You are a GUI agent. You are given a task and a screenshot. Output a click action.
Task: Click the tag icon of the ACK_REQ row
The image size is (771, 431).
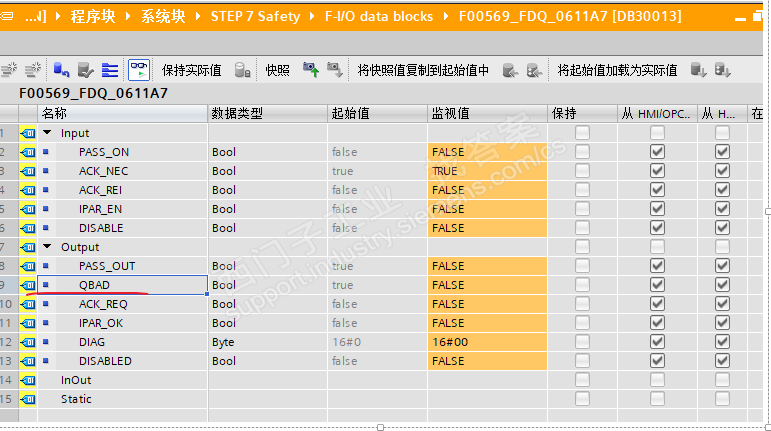pos(28,304)
